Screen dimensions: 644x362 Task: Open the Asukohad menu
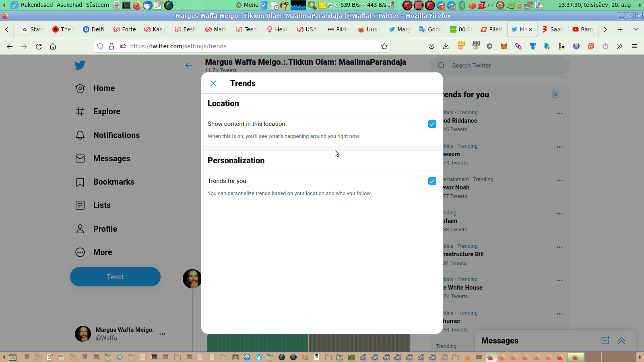point(69,5)
